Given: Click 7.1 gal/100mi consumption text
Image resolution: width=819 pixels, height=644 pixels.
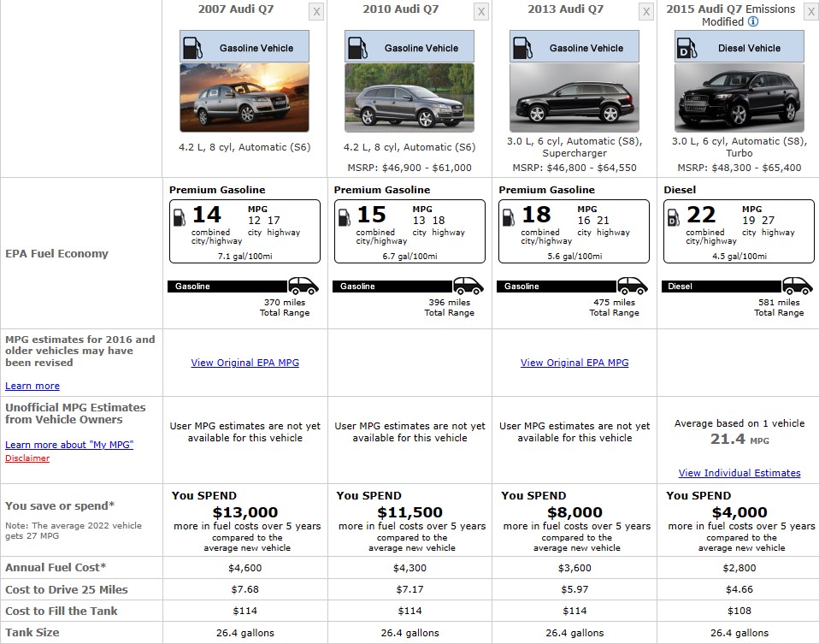Looking at the screenshot, I should point(245,256).
